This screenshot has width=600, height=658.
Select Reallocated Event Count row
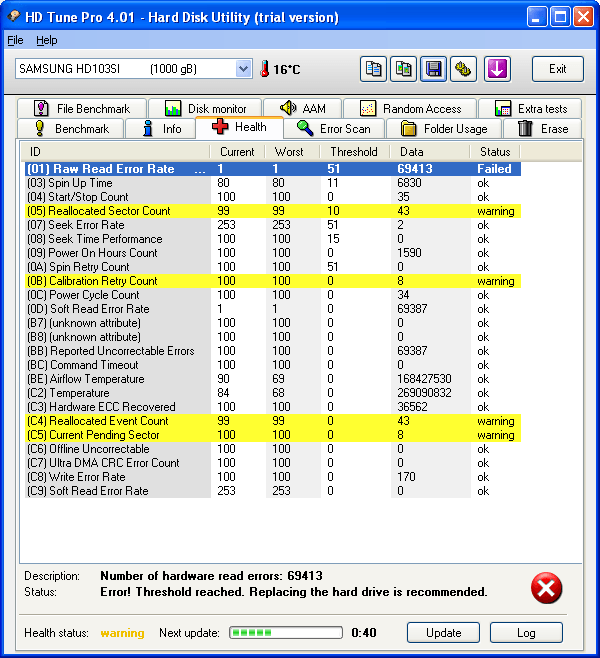click(x=273, y=421)
